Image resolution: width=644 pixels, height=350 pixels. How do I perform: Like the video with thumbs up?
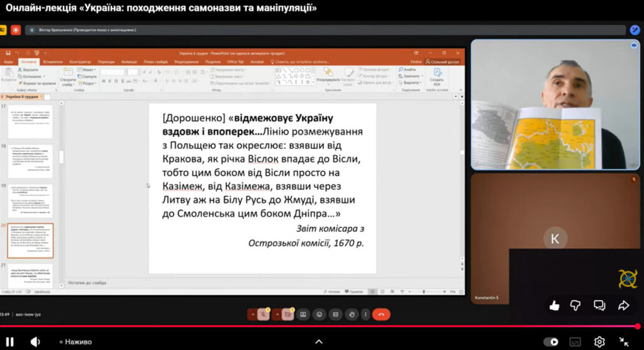pos(554,305)
